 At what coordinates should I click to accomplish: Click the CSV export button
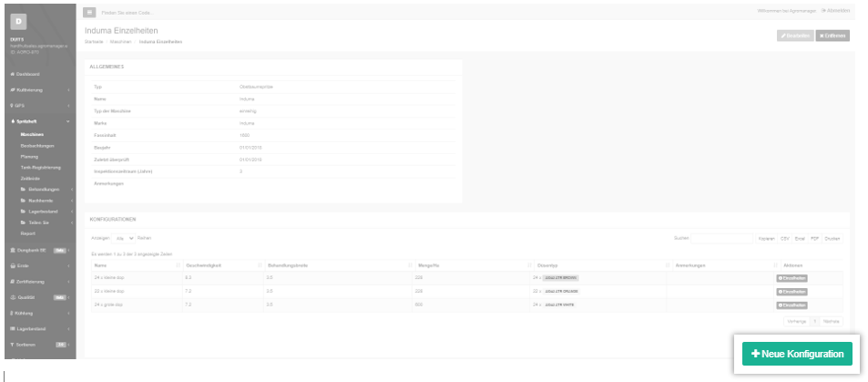click(x=784, y=238)
